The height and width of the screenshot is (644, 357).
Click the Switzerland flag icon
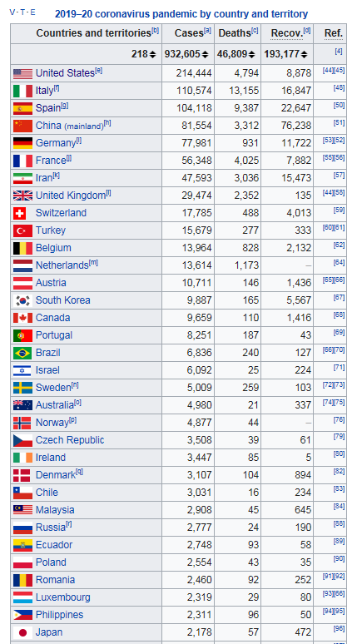point(19,213)
